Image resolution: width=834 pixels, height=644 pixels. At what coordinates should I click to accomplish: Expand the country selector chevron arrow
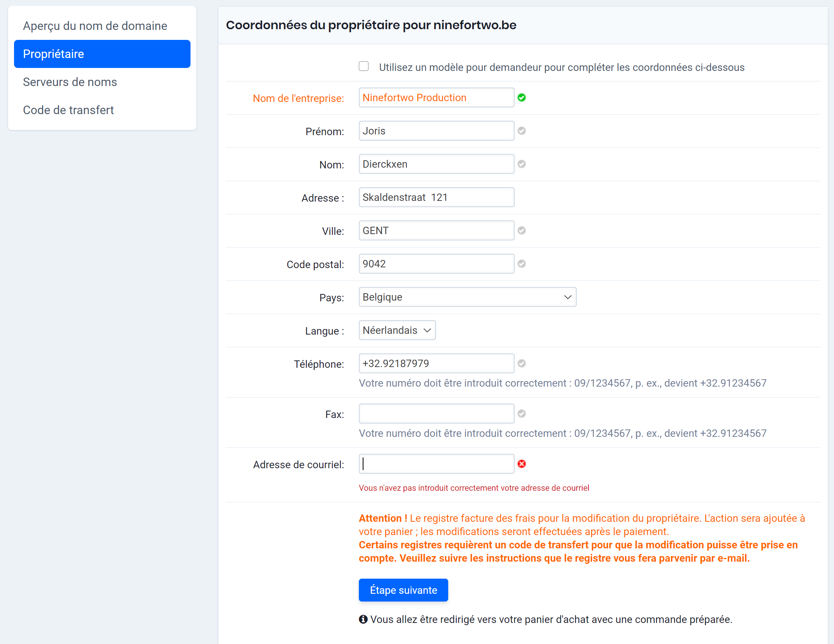[x=568, y=297]
